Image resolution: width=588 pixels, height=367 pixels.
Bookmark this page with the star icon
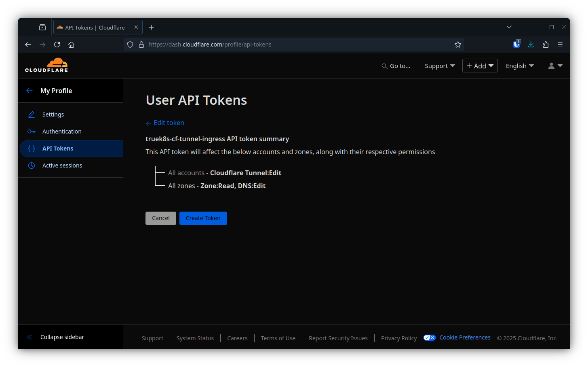pyautogui.click(x=457, y=45)
